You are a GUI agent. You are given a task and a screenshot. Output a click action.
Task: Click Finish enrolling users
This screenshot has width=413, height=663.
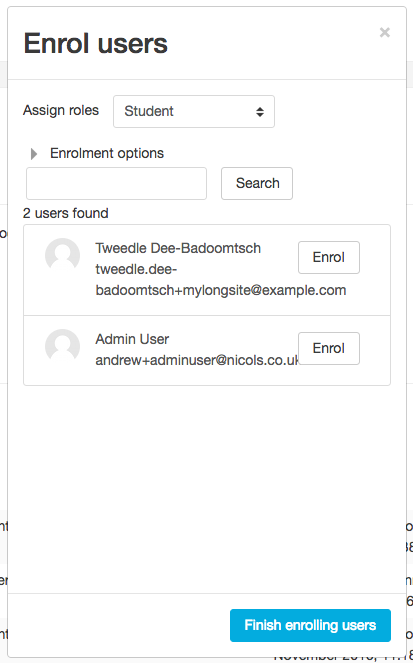(x=310, y=625)
